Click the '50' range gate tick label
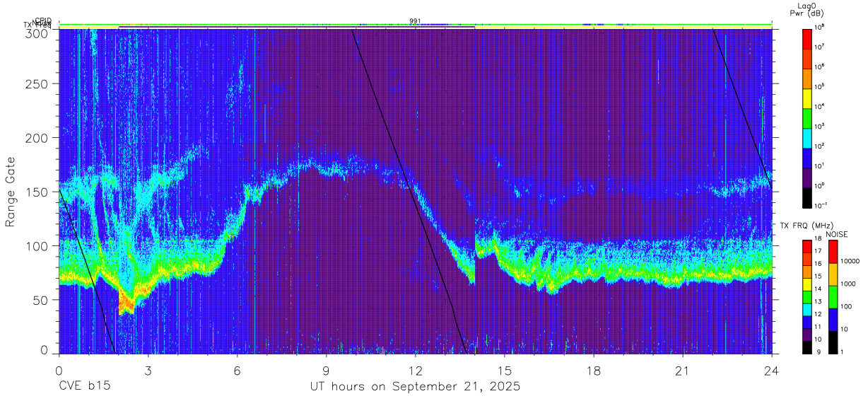 [x=42, y=299]
